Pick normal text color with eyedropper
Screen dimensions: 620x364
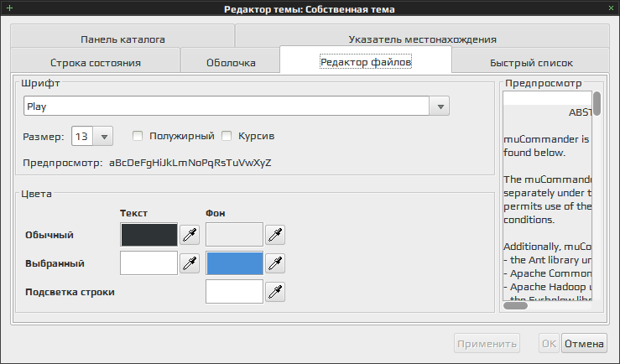point(190,235)
